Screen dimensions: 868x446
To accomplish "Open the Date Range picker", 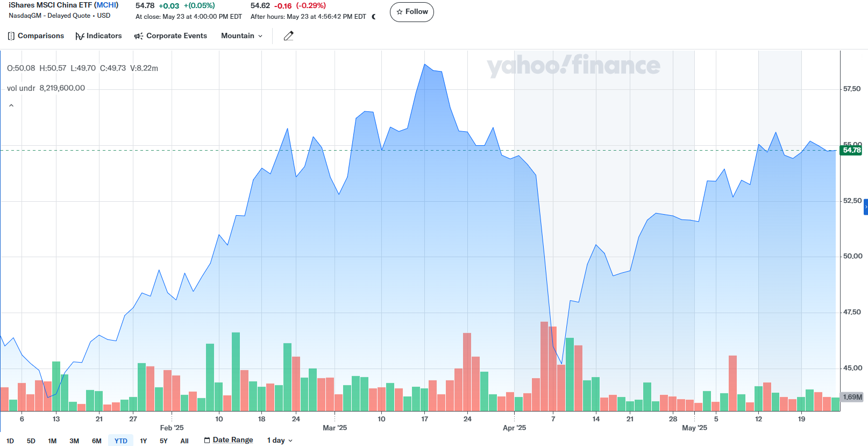I will click(232, 440).
